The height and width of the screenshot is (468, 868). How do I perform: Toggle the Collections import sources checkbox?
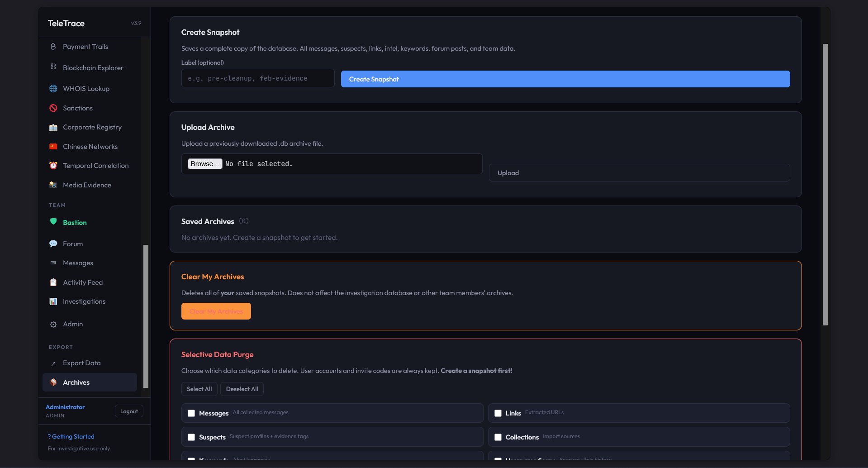(x=498, y=437)
